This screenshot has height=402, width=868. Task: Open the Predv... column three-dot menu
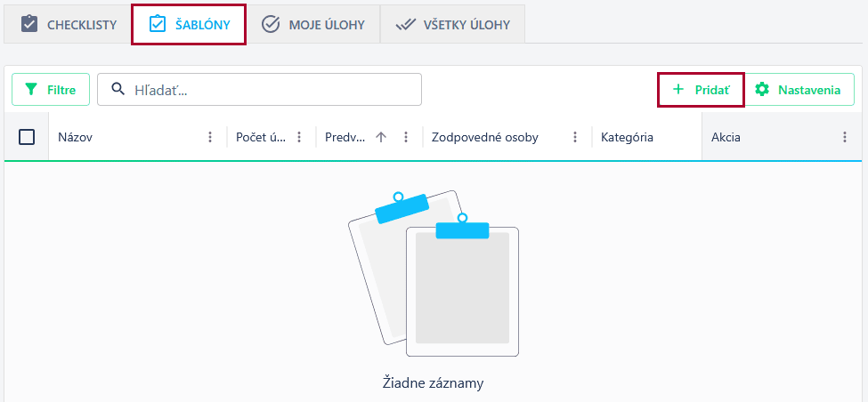[x=406, y=137]
